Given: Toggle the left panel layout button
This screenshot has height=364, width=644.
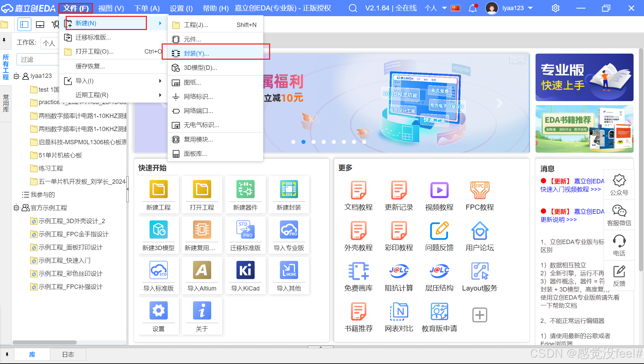Looking at the screenshot, I should click(24, 24).
